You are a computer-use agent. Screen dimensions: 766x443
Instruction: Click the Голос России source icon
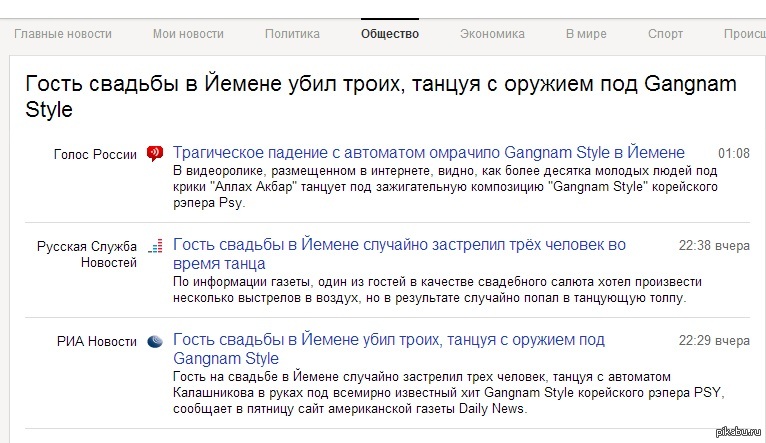(154, 153)
